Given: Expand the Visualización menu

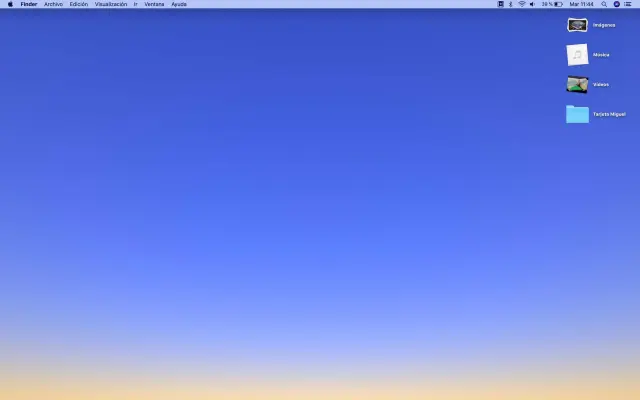Looking at the screenshot, I should [x=111, y=4].
